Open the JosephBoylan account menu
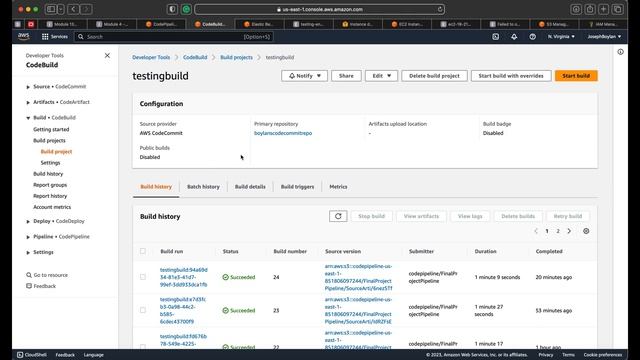The width and height of the screenshot is (640, 360). click(604, 37)
